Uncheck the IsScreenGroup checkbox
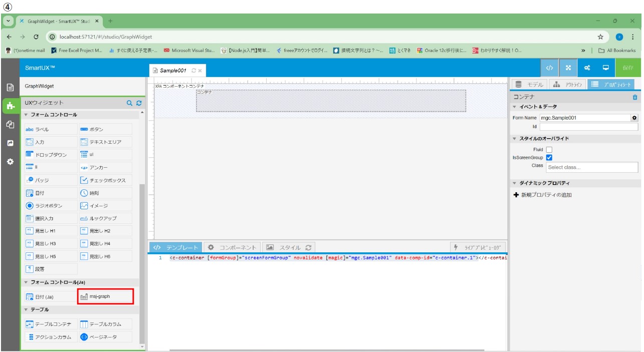The height and width of the screenshot is (352, 644). click(549, 157)
